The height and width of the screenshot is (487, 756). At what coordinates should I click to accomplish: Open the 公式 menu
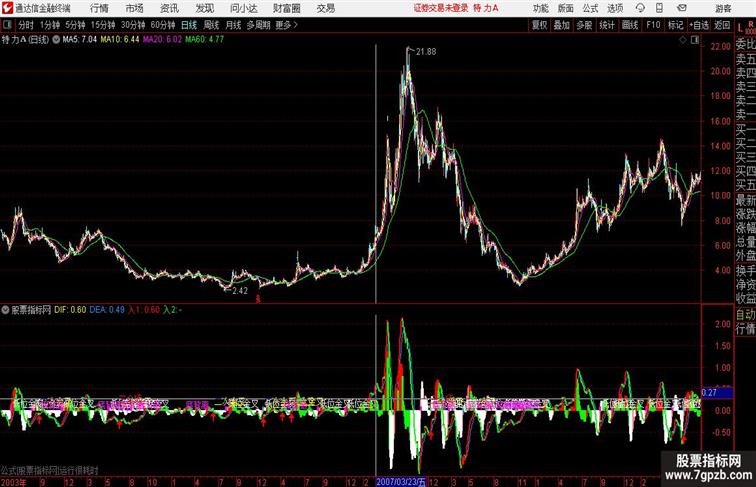point(590,8)
